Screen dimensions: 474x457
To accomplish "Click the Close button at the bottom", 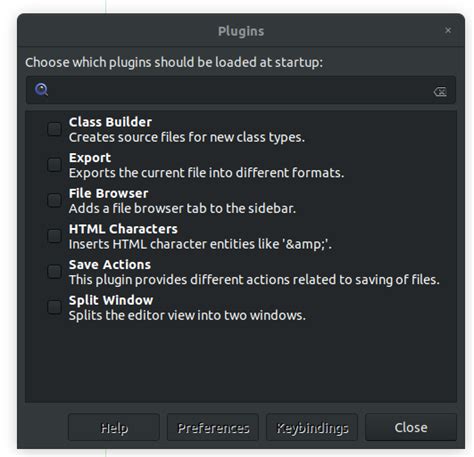I will [411, 428].
